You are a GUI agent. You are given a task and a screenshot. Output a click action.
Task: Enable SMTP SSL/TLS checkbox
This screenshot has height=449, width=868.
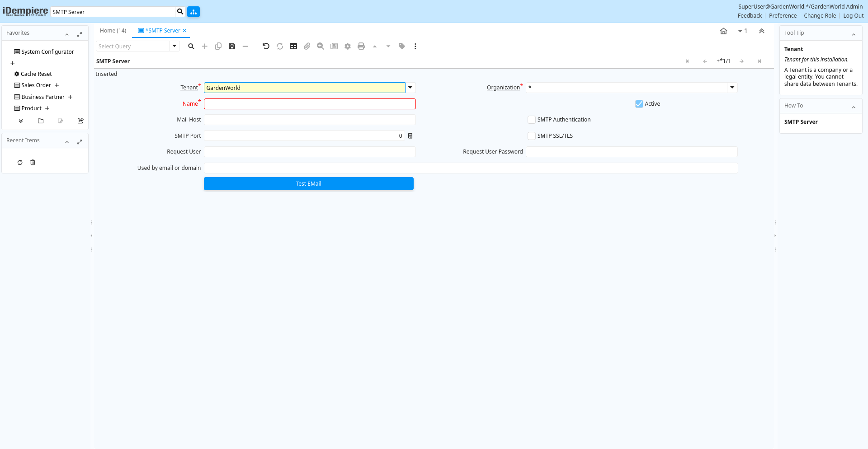[x=532, y=136]
